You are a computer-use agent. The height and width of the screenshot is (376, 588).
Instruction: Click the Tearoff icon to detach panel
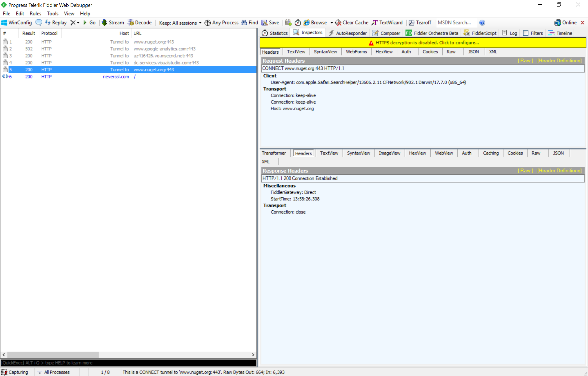click(411, 22)
